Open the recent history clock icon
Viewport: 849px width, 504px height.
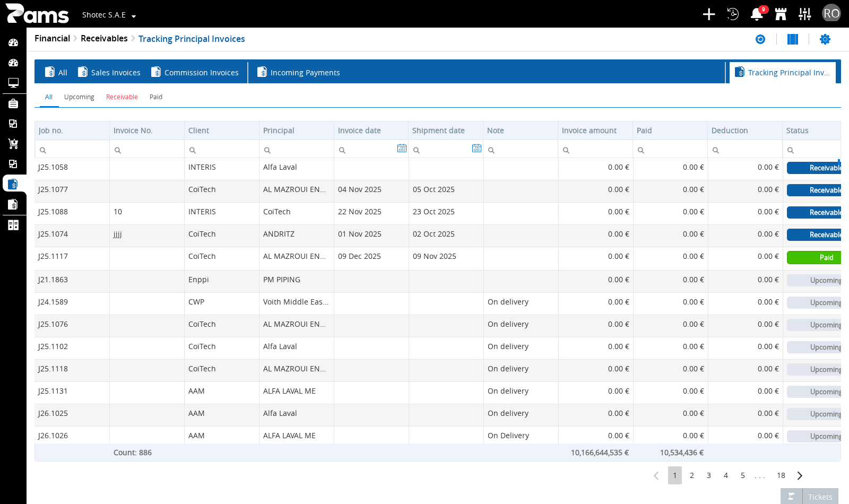733,14
